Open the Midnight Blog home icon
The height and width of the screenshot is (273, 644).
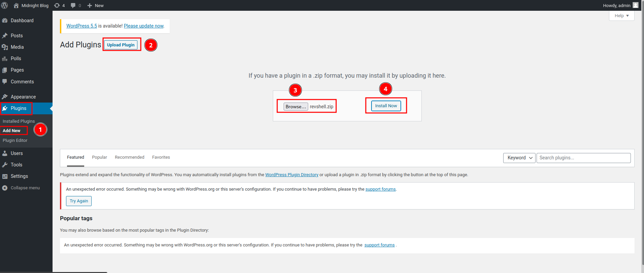(x=16, y=5)
